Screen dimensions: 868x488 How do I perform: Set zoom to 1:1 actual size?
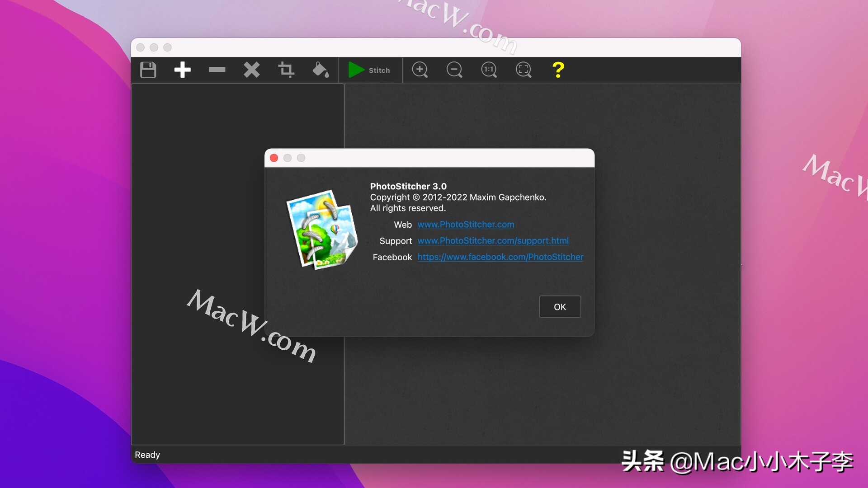(x=489, y=70)
